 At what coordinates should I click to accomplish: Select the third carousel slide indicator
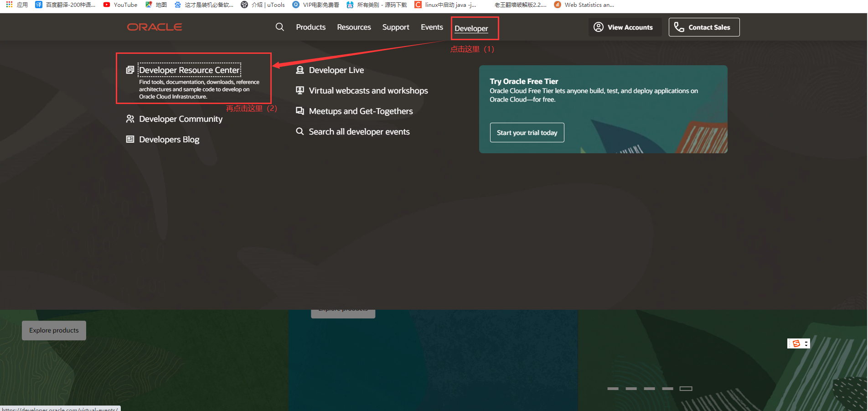click(649, 389)
